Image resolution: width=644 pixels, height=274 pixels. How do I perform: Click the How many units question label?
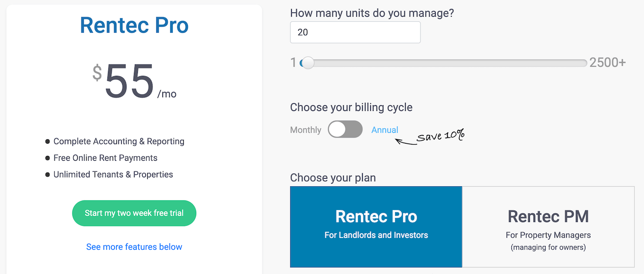(372, 13)
